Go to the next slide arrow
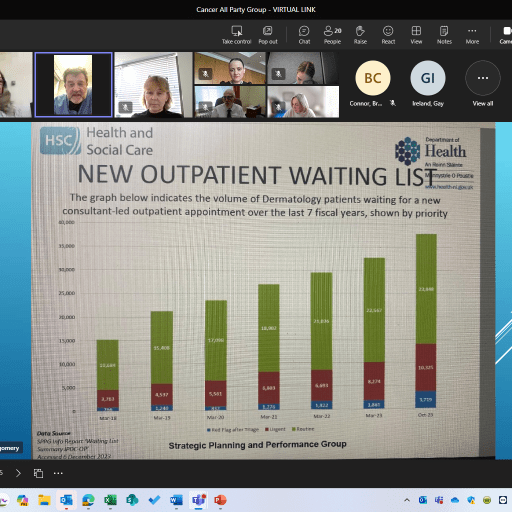Screen dimensions: 512x512 click(x=18, y=473)
